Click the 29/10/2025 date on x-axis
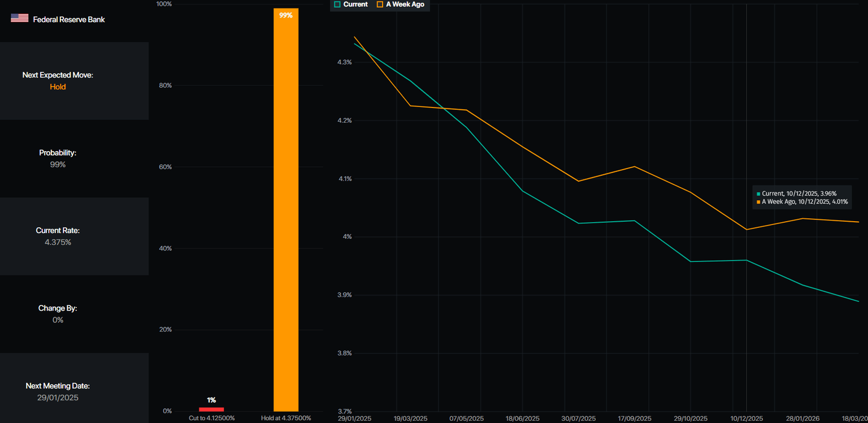The height and width of the screenshot is (423, 868). coord(691,418)
